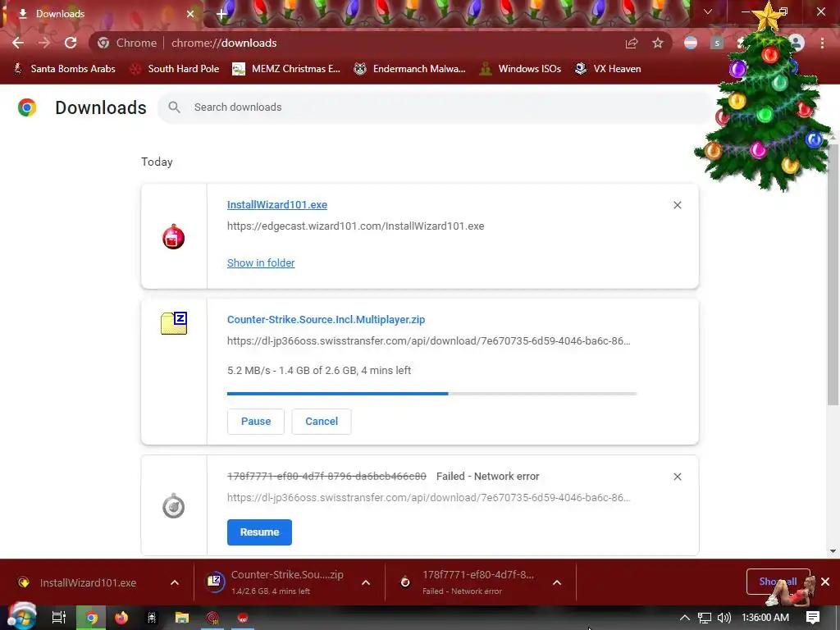Open the South Hard Pole bookmark
This screenshot has width=840, height=630.
coord(175,69)
